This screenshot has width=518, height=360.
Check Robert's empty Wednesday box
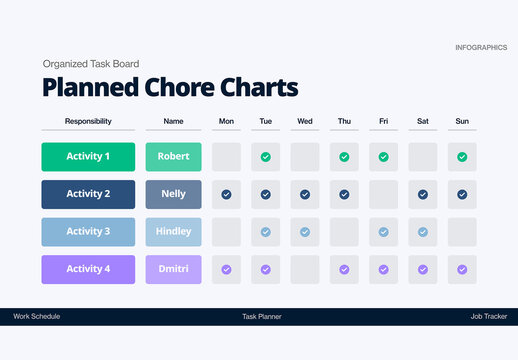tap(305, 157)
